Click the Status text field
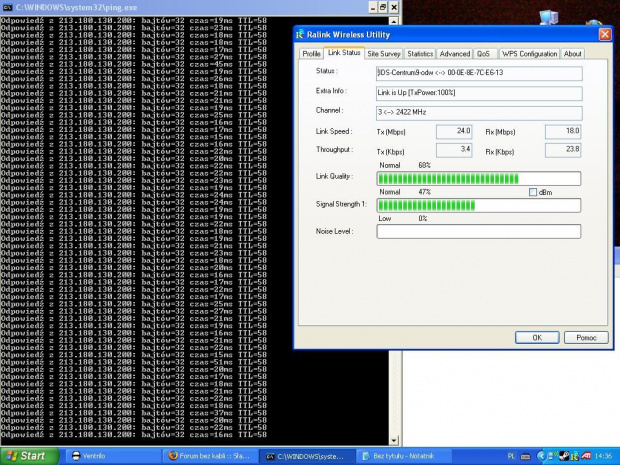Image resolution: width=620 pixels, height=465 pixels. pos(478,73)
